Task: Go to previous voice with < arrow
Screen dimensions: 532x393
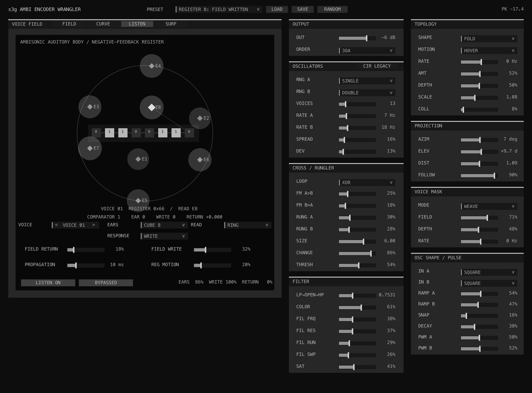Action: tap(56, 225)
